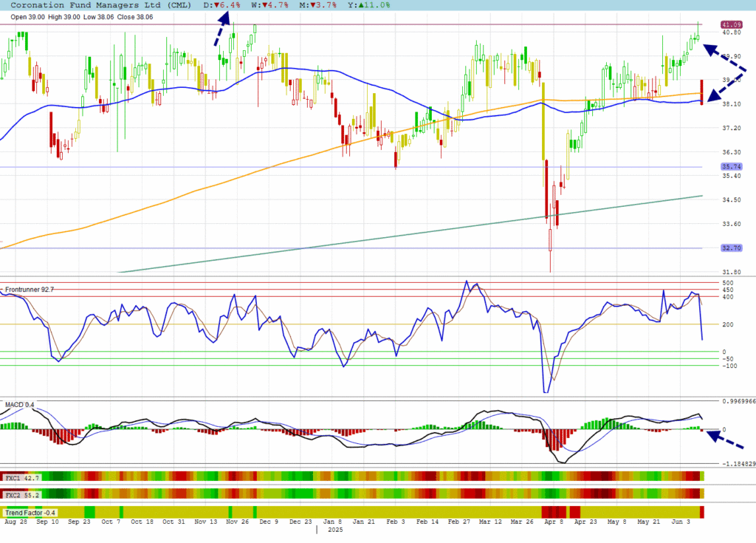
Task: Select the "Sep 23" date label
Action: point(79,522)
